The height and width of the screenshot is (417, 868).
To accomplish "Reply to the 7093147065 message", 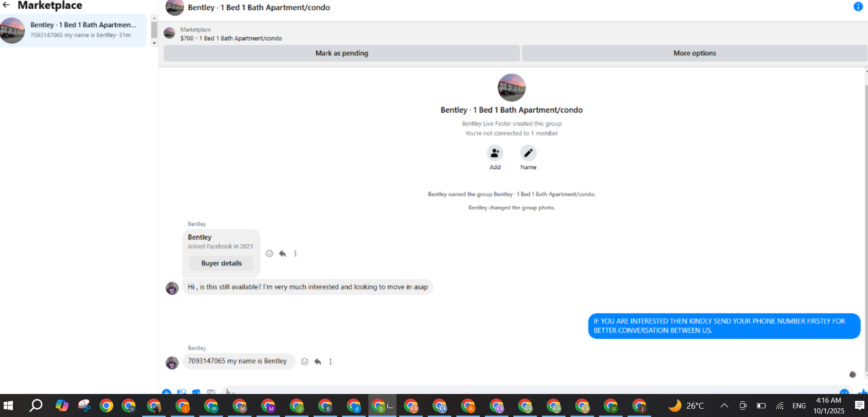I will (x=317, y=362).
